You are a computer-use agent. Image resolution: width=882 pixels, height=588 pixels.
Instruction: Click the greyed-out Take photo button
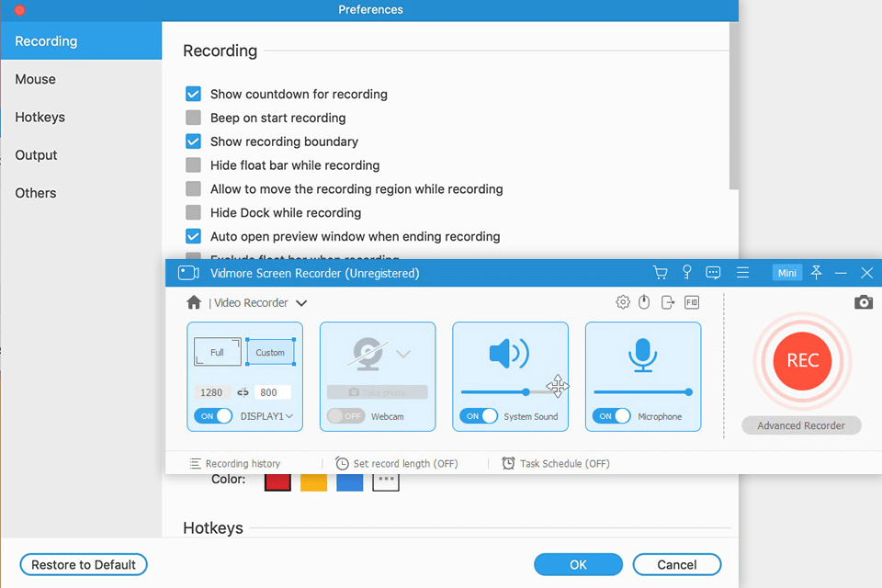[378, 392]
